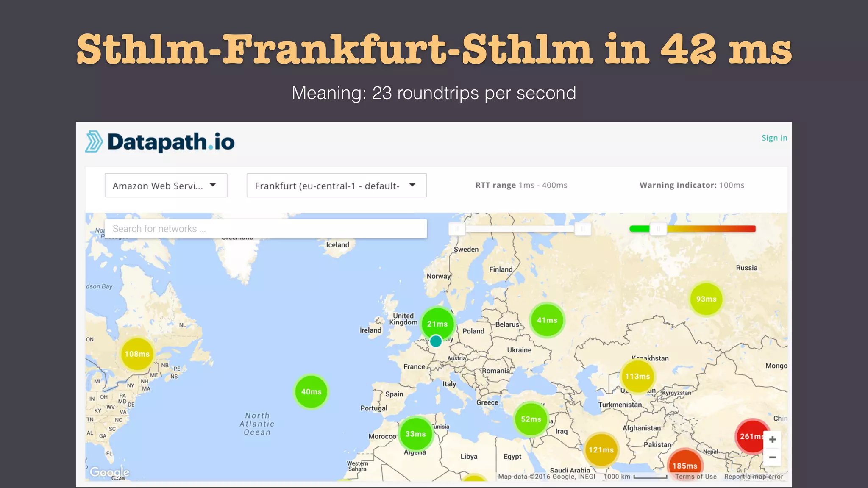Click the 33ms marker near Algeria

415,434
